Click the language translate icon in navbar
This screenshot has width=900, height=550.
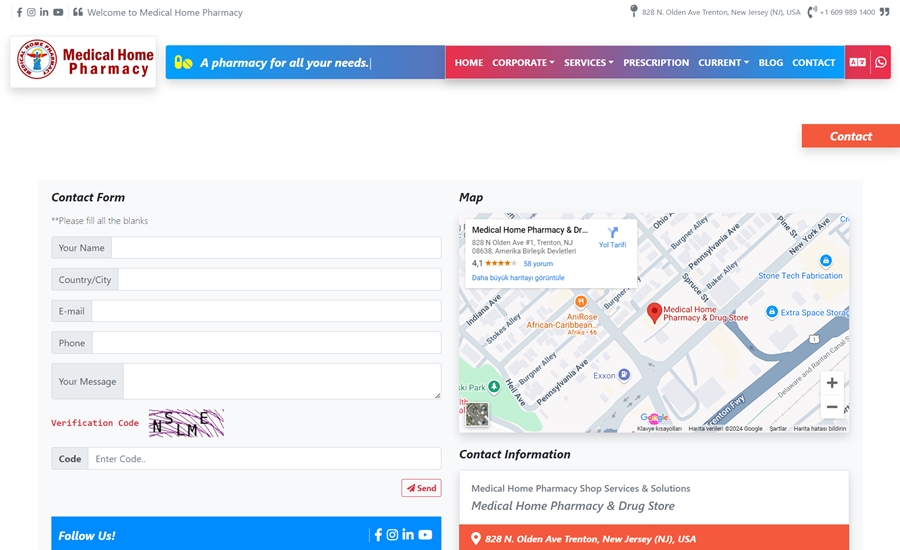(x=858, y=62)
